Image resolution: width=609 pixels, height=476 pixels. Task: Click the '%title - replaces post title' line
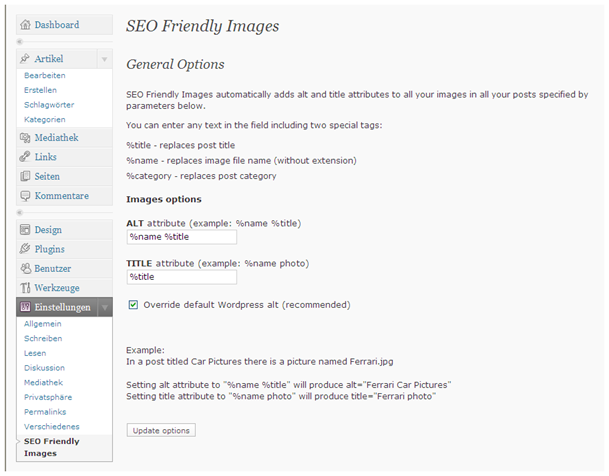pyautogui.click(x=181, y=145)
